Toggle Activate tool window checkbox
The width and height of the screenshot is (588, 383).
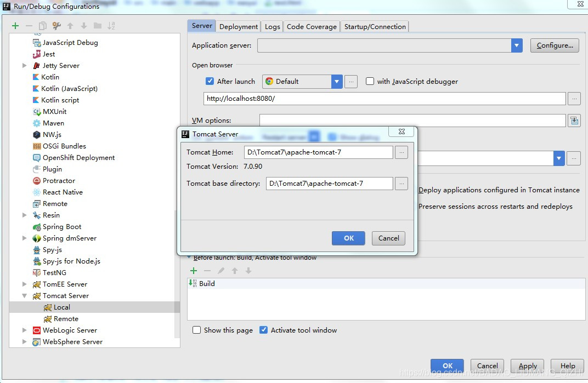(x=264, y=330)
